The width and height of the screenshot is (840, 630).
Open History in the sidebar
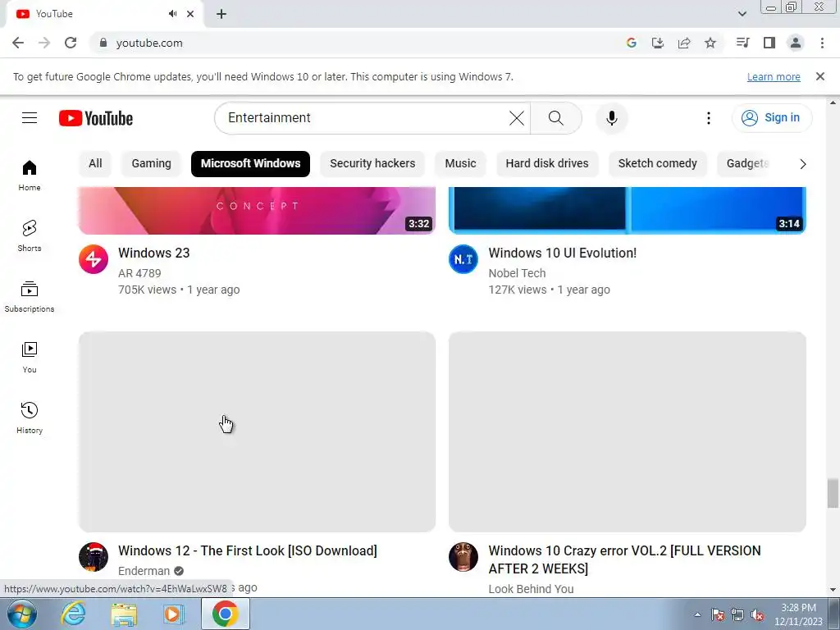click(x=30, y=418)
